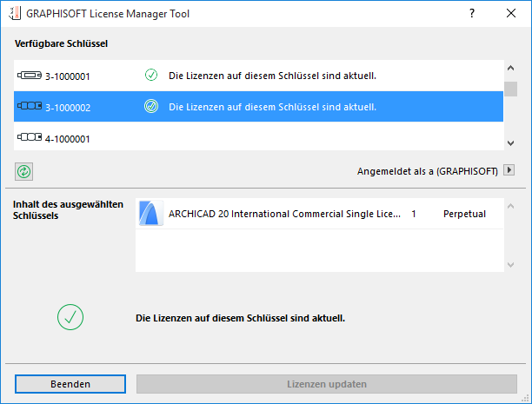The height and width of the screenshot is (404, 532).
Task: Click the large green checkmark status icon
Action: pyautogui.click(x=70, y=317)
